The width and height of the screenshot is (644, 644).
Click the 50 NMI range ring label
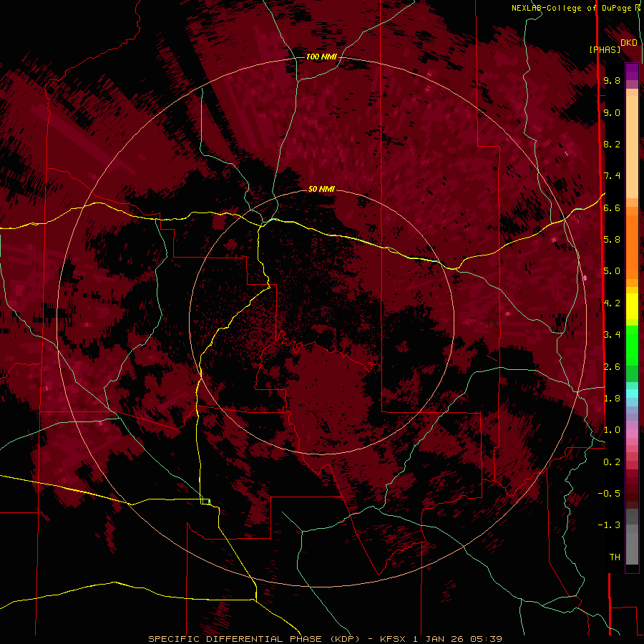click(321, 189)
